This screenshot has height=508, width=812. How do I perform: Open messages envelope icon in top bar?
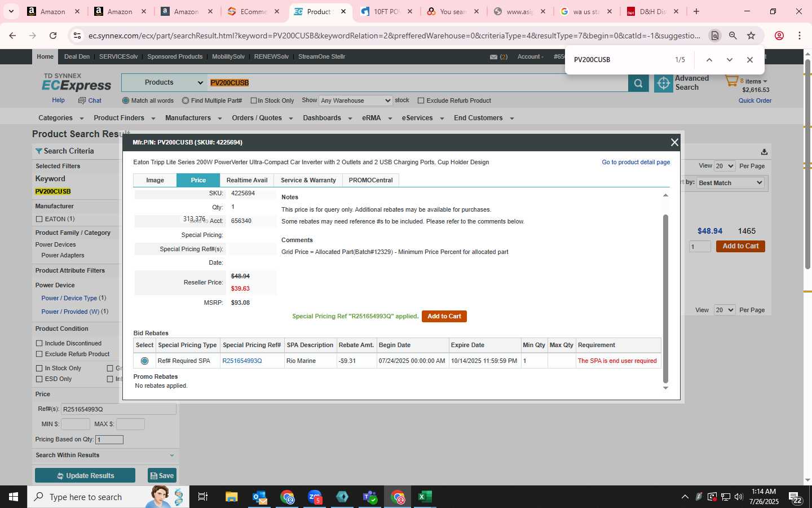pos(493,57)
